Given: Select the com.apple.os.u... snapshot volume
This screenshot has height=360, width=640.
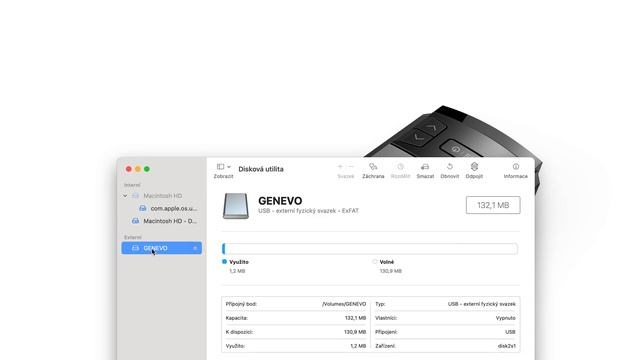Looking at the screenshot, I should [174, 209].
